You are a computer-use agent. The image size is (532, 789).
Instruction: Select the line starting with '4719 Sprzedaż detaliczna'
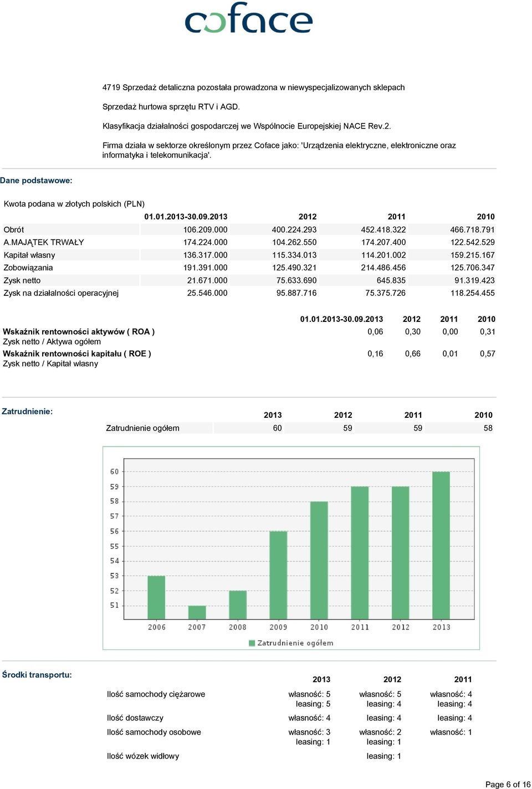click(x=253, y=88)
